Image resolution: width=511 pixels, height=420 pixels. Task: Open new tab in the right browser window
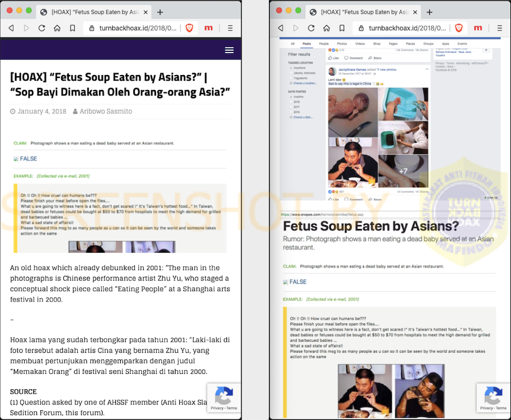coord(429,12)
